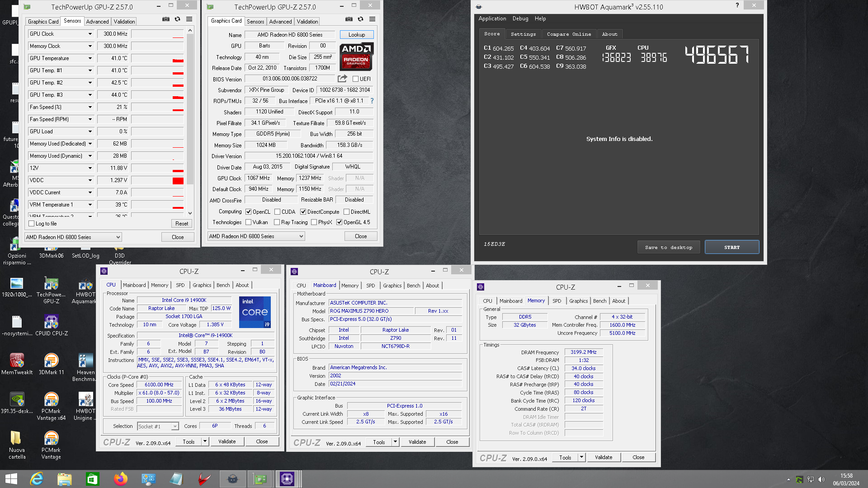Open File Explorer from taskbar
This screenshot has width=868, height=488.
[65, 479]
